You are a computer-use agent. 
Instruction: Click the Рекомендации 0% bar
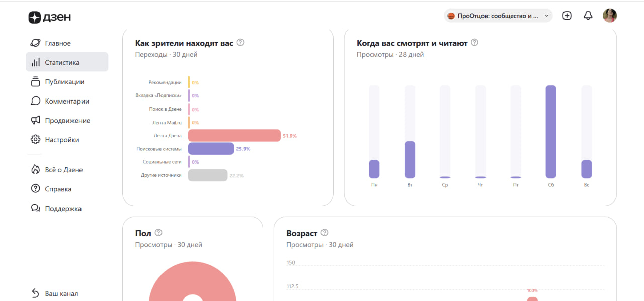189,82
